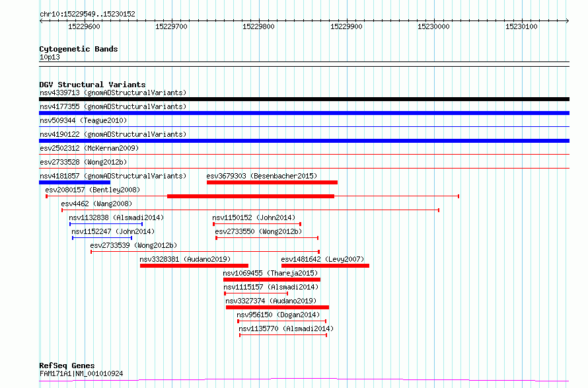Click the 10p13 cytogenetic band label

point(50,57)
